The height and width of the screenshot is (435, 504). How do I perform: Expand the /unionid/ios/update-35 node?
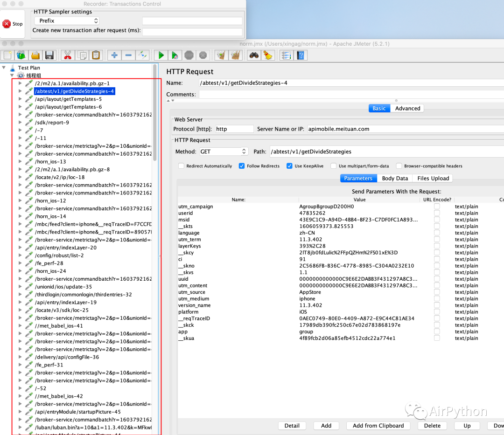click(x=20, y=287)
